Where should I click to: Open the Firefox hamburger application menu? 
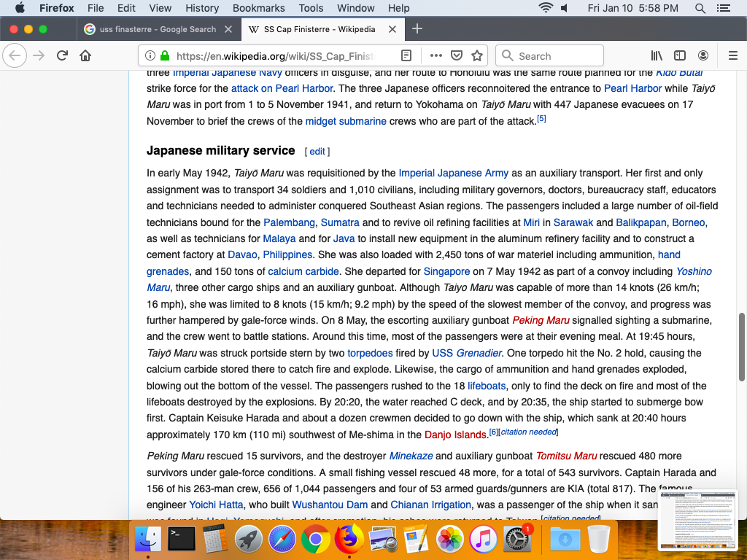pos(733,56)
